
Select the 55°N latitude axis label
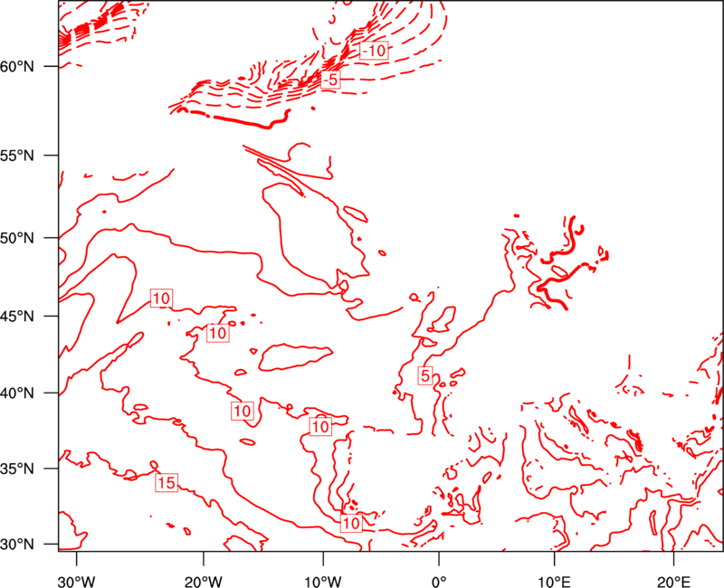point(17,156)
